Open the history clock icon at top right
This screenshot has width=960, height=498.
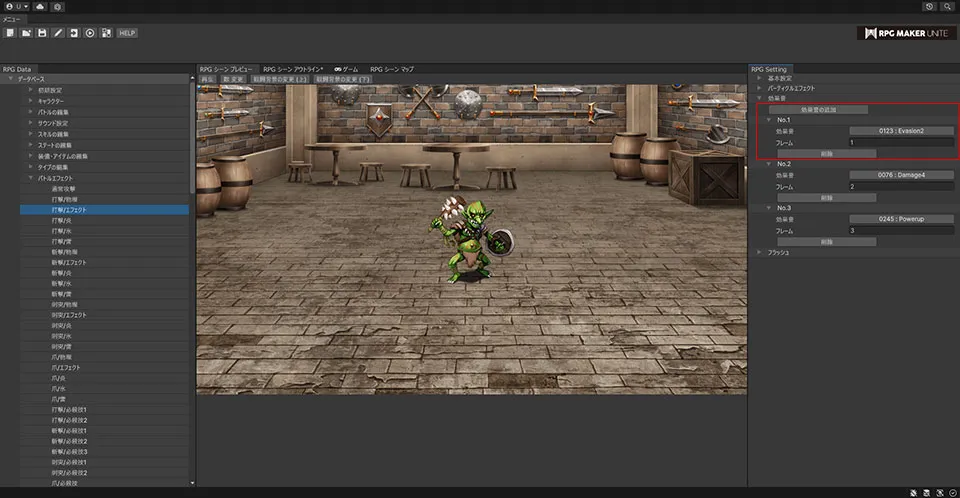click(x=929, y=6)
